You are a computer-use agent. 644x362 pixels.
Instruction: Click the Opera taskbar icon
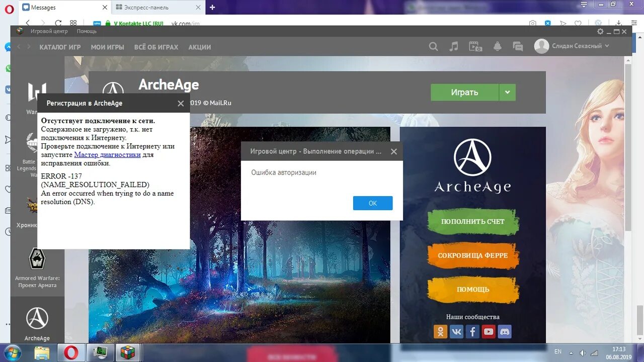tap(71, 353)
